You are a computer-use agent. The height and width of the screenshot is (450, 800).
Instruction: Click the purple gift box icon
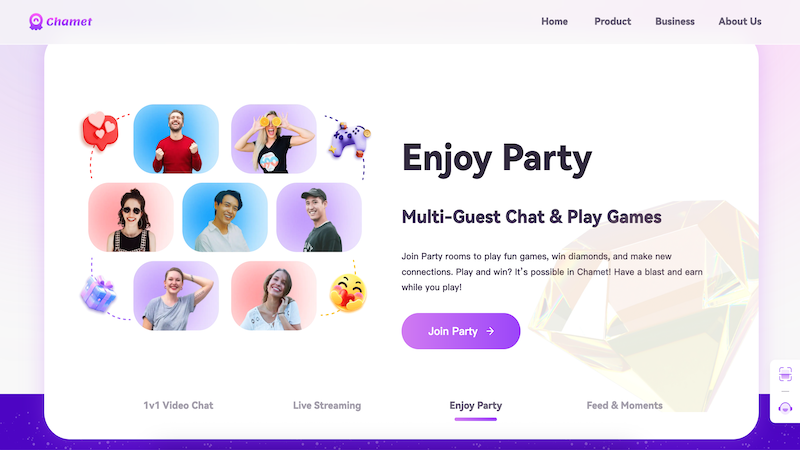(x=98, y=293)
